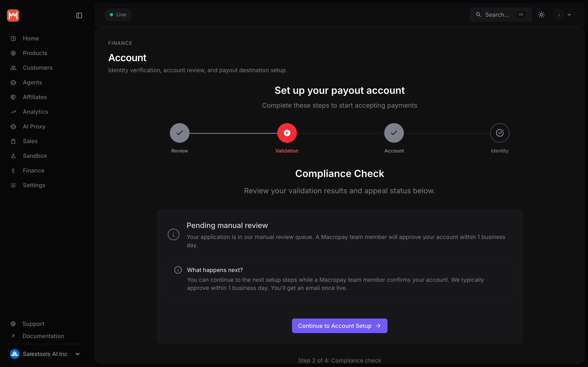Click the Sandbox flask icon
The image size is (588, 367).
pyautogui.click(x=13, y=156)
